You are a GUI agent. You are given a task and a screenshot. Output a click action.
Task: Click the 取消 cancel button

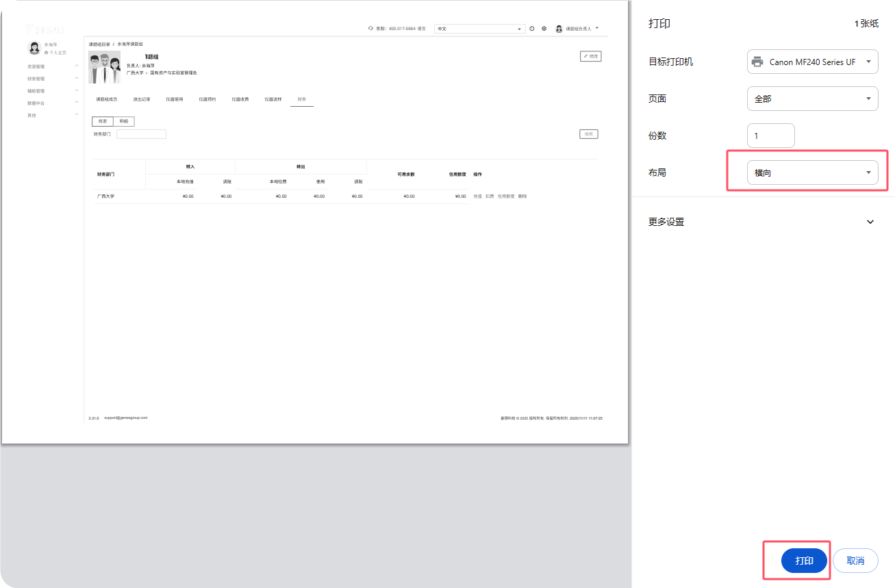(x=855, y=561)
